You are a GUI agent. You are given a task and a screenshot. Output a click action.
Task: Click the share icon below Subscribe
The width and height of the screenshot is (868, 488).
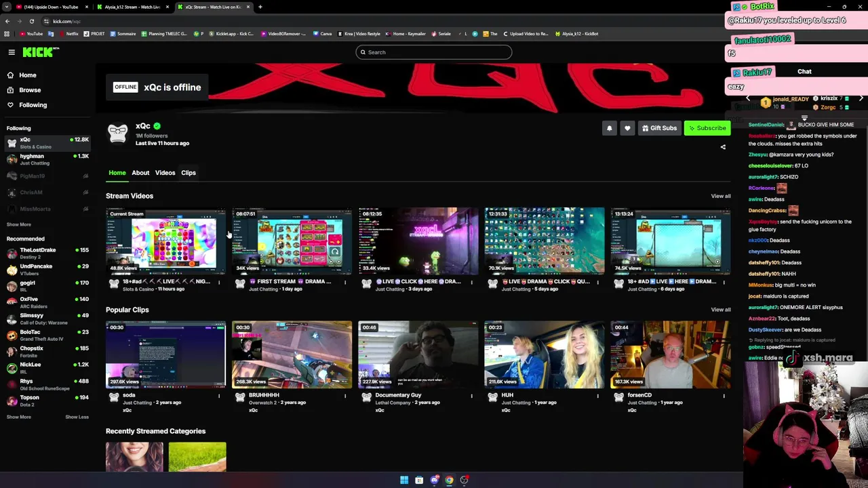[x=723, y=147]
